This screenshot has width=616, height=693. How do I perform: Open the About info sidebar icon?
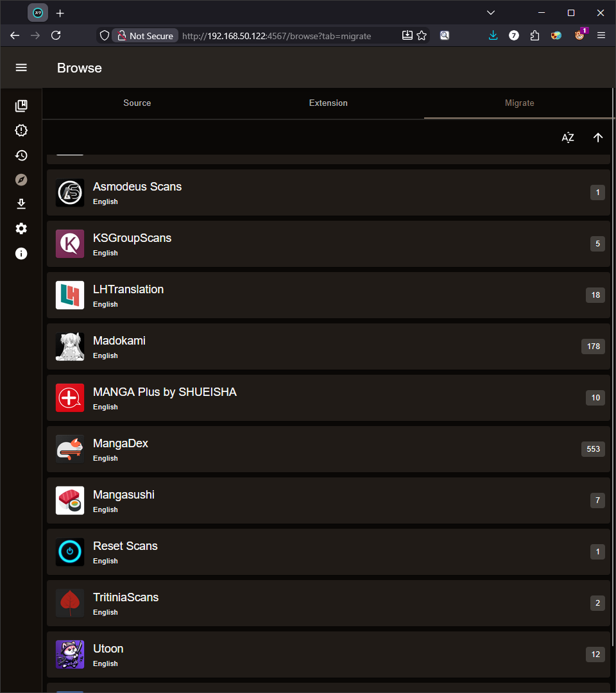pos(21,253)
